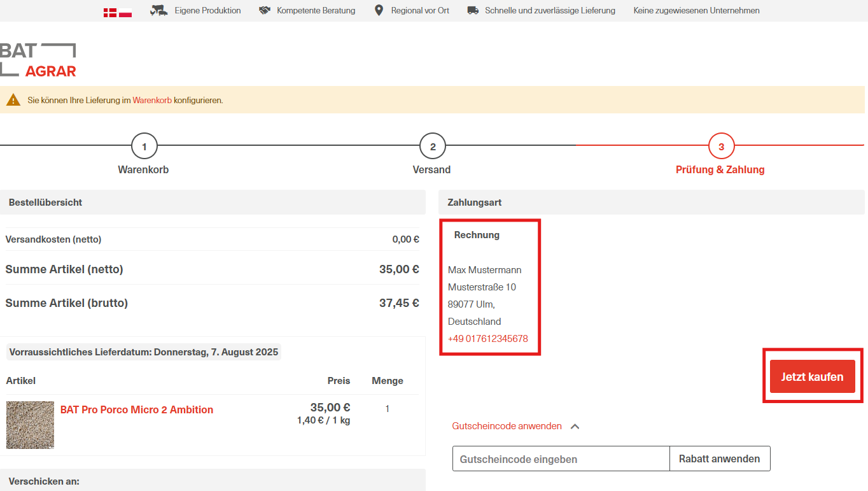Click Schnelle und zuverlässige Lieferung label
Viewport: 868px width, 491px height.
click(x=550, y=10)
